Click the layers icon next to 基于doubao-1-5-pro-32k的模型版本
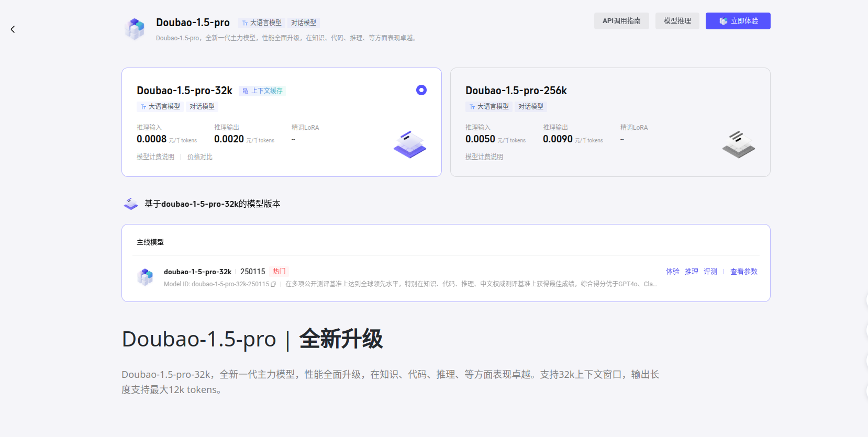The height and width of the screenshot is (437, 868). (130, 204)
